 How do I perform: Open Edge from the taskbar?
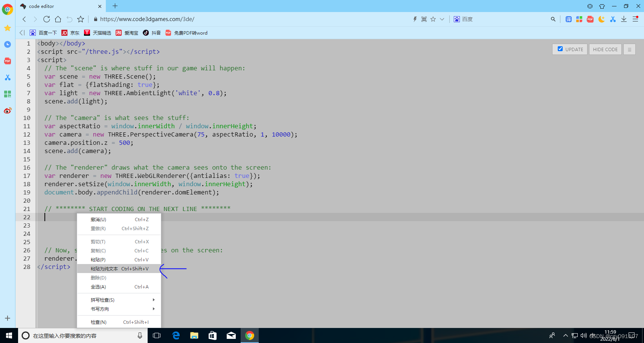(176, 335)
